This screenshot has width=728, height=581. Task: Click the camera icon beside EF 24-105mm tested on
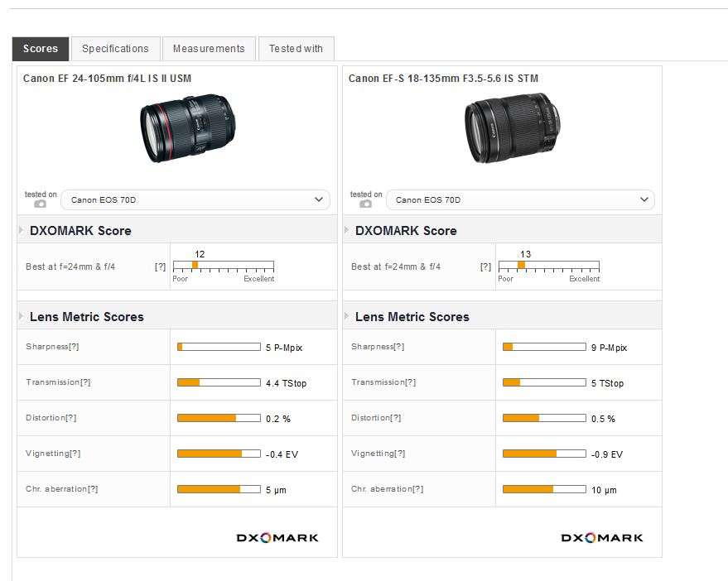tap(41, 204)
